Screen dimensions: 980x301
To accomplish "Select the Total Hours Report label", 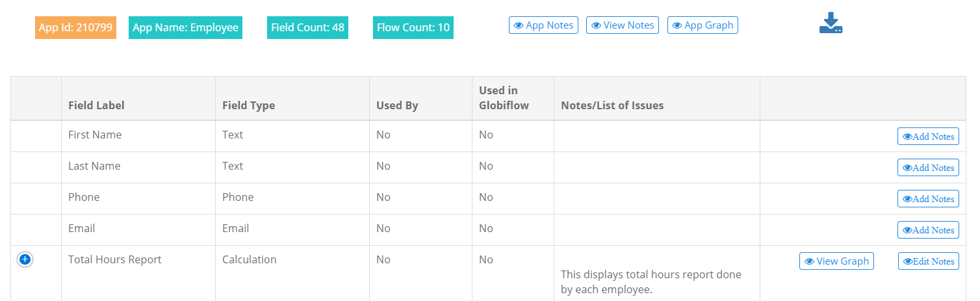I will coord(114,259).
